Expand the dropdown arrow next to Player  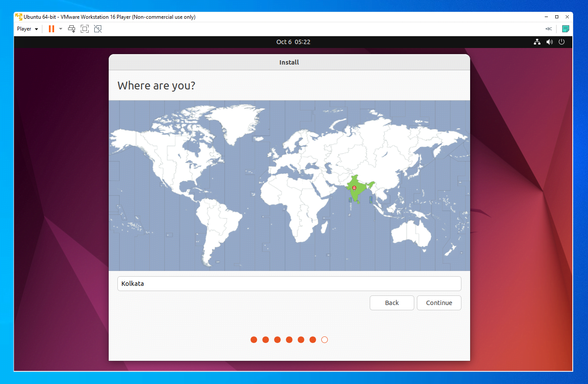tap(37, 28)
